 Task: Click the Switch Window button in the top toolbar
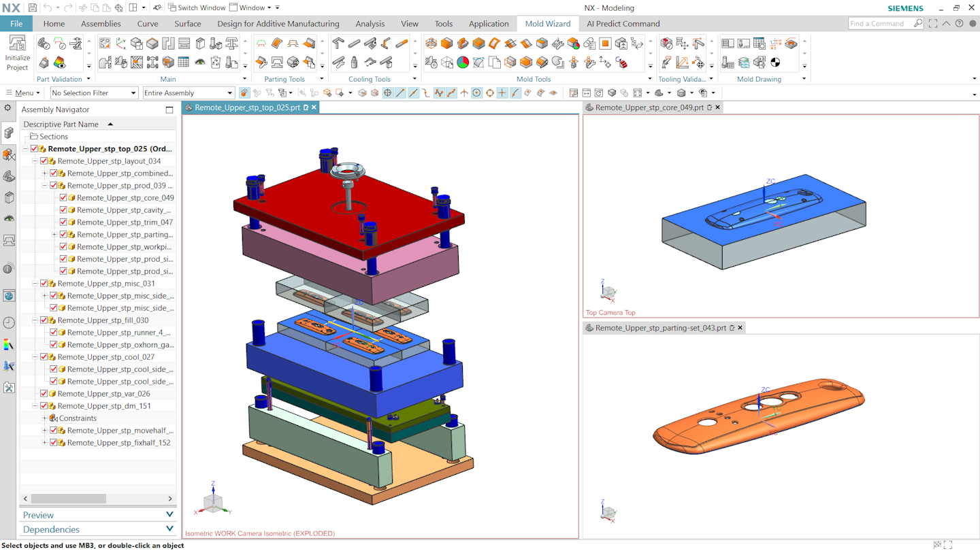click(x=197, y=7)
